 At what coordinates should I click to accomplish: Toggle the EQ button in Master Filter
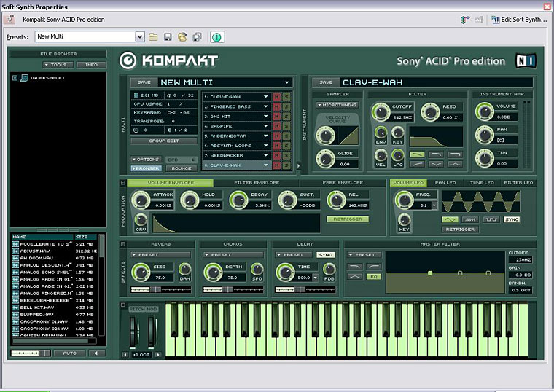coord(373,277)
